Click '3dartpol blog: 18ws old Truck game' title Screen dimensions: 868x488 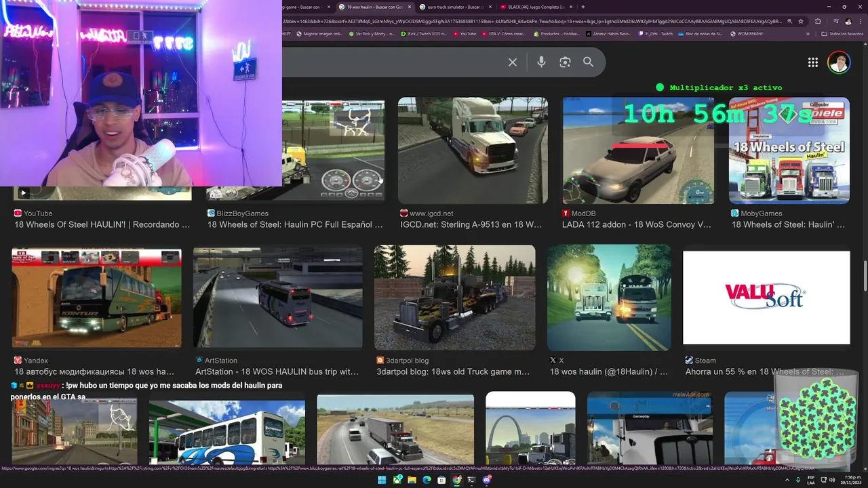[x=453, y=371]
